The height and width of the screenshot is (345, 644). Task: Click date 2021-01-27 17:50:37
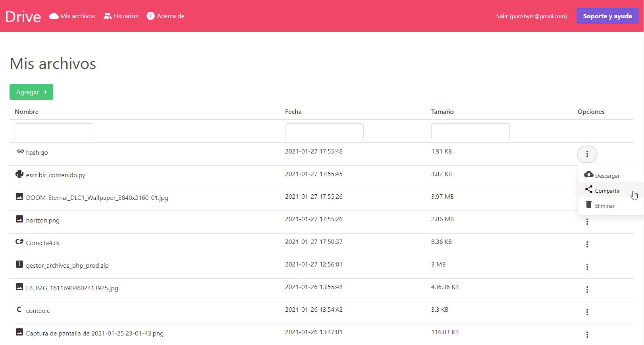click(x=314, y=241)
